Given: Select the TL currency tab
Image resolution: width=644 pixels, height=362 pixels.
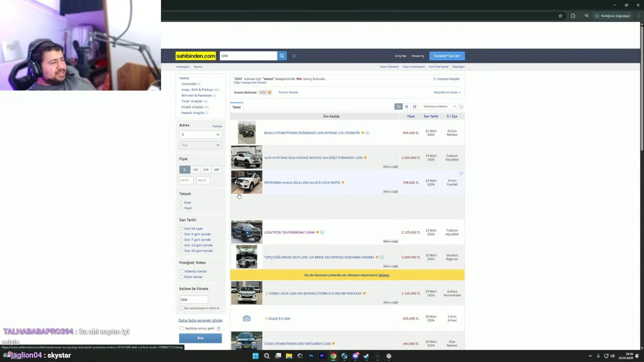Looking at the screenshot, I should [185, 170].
